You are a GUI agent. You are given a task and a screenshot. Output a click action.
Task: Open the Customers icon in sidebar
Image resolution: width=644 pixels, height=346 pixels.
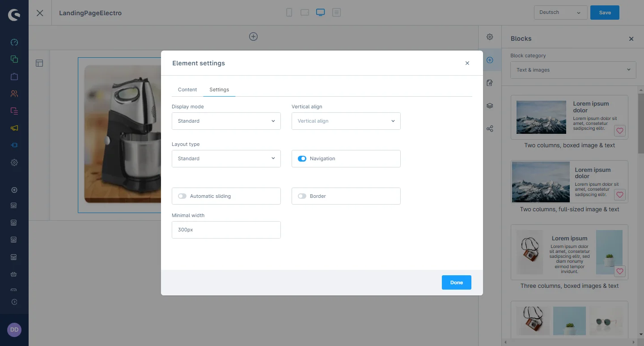(14, 94)
